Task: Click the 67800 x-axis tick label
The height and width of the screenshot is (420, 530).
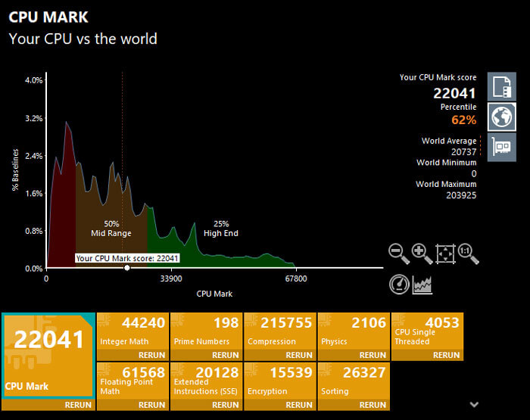Action: [296, 278]
